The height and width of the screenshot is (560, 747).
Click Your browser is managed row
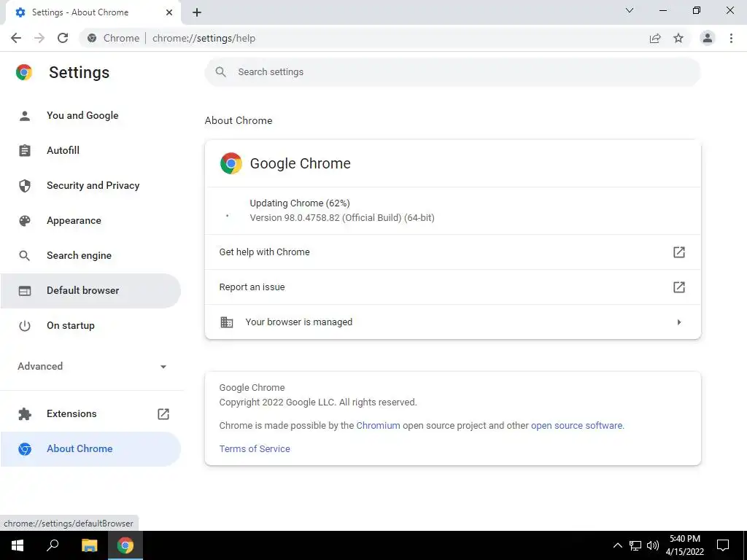(452, 322)
